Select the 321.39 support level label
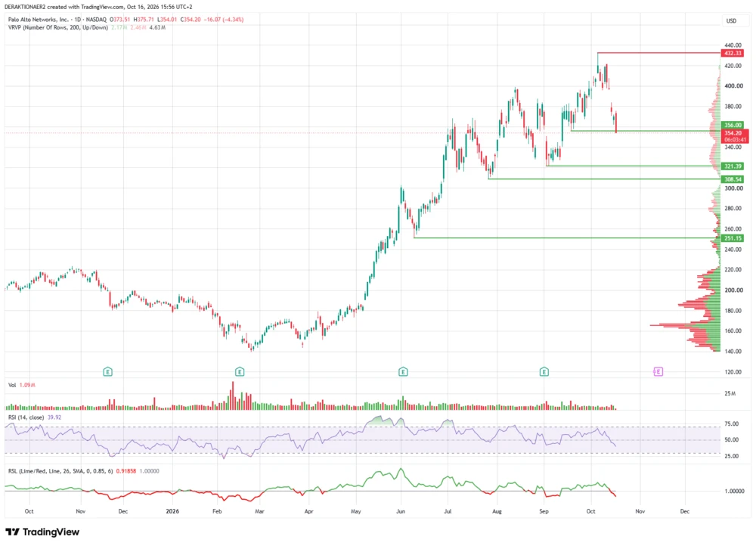The width and height of the screenshot is (756, 546). 733,166
